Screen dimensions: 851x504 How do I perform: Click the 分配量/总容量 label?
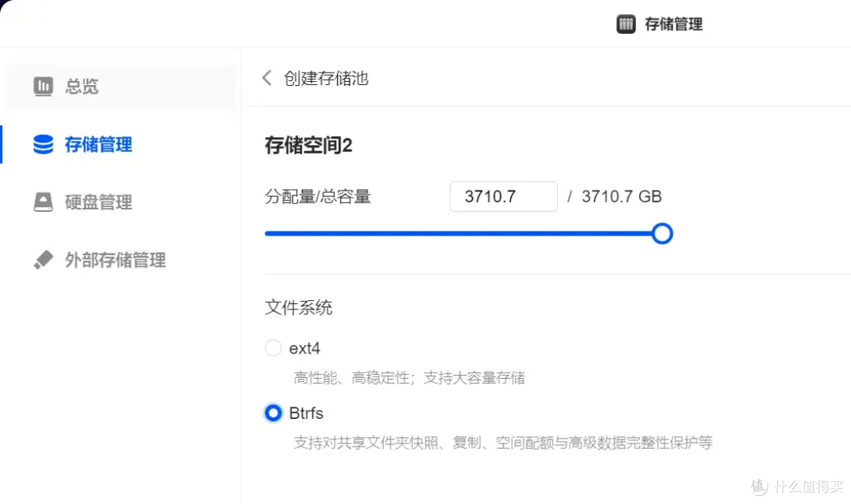tap(318, 196)
